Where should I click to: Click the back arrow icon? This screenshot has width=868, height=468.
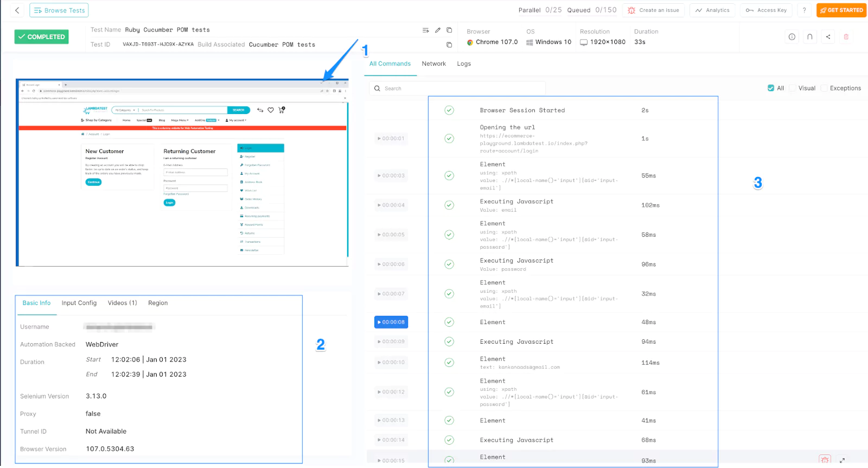point(17,10)
